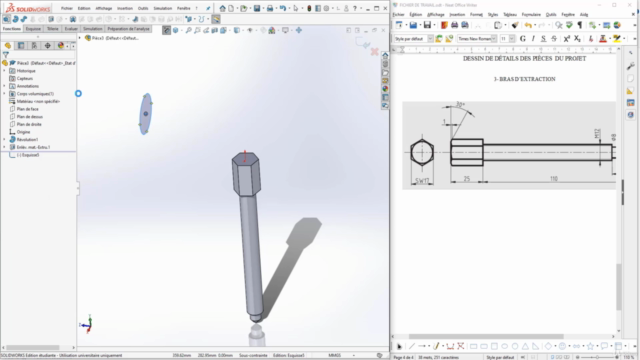640x360 pixels.
Task: Click the SolidWorks traffic light Rebuild icon
Action: (309, 8)
